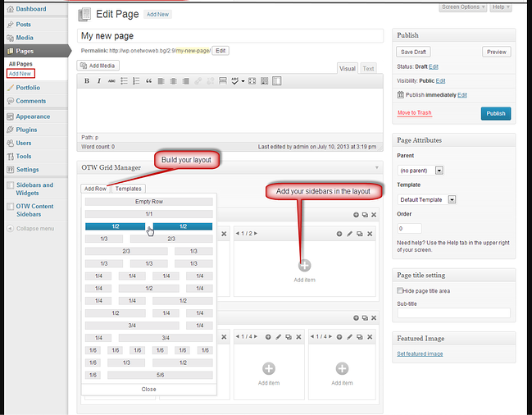Expand the Screen Options panel
The width and height of the screenshot is (532, 415).
[463, 7]
